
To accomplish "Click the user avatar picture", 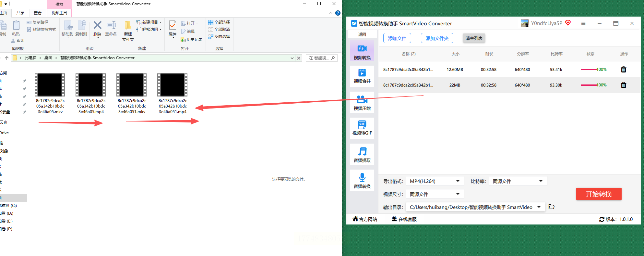I will click(525, 23).
